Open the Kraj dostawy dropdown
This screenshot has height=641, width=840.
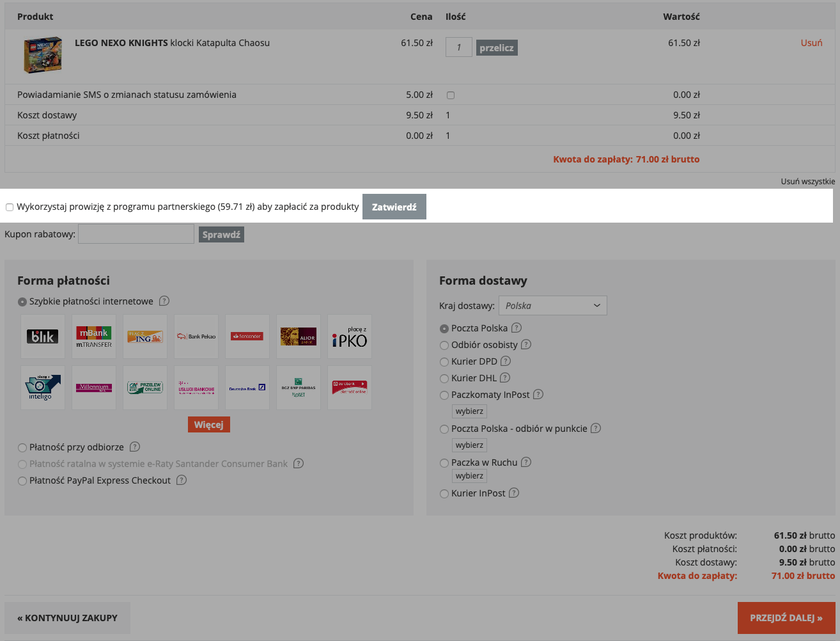point(552,306)
